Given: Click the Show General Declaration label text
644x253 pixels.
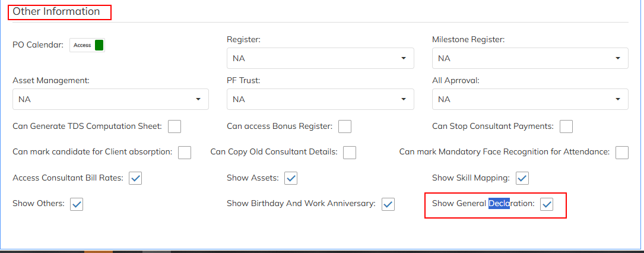Looking at the screenshot, I should [x=483, y=204].
